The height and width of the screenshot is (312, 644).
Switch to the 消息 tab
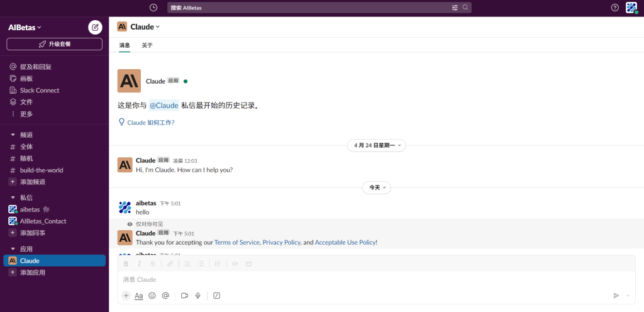coord(125,45)
